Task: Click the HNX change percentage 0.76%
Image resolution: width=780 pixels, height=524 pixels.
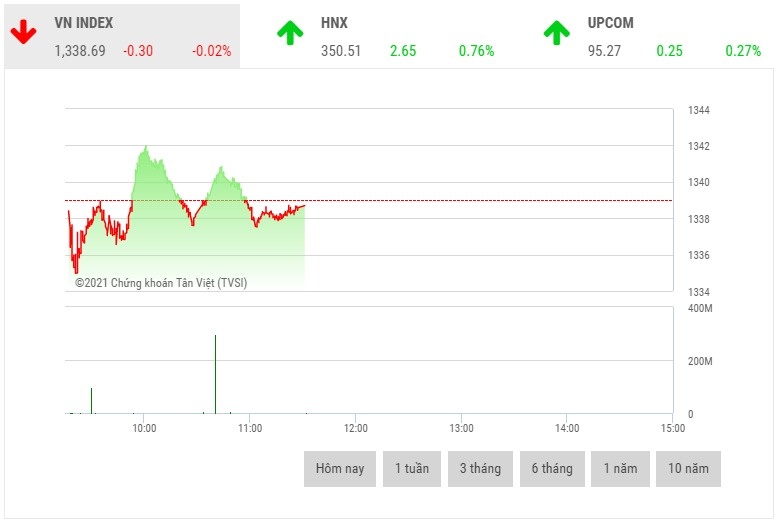Action: click(477, 51)
